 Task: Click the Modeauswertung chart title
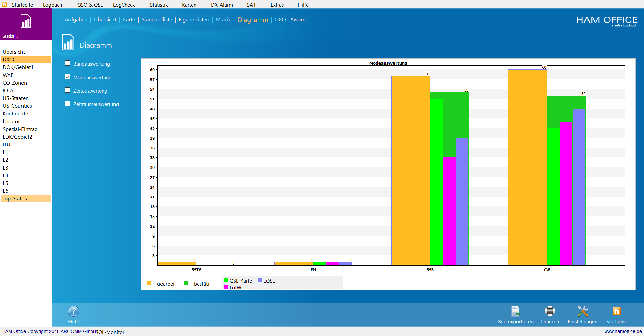tap(388, 63)
